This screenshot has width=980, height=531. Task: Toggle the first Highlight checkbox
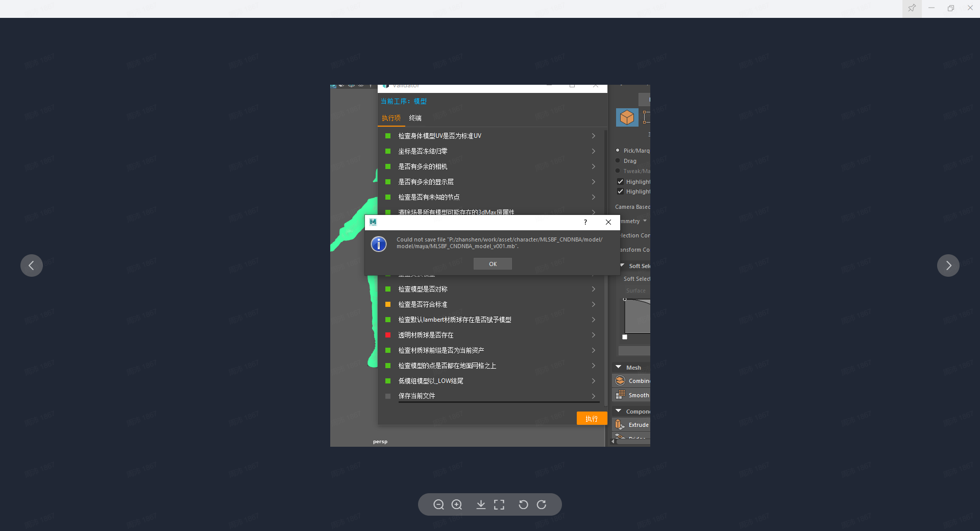pos(620,182)
